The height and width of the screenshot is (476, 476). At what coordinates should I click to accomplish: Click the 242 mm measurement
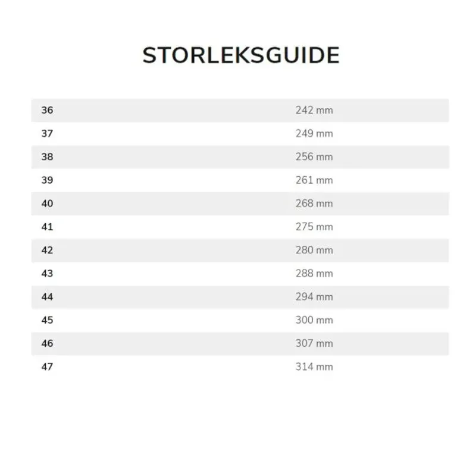314,110
